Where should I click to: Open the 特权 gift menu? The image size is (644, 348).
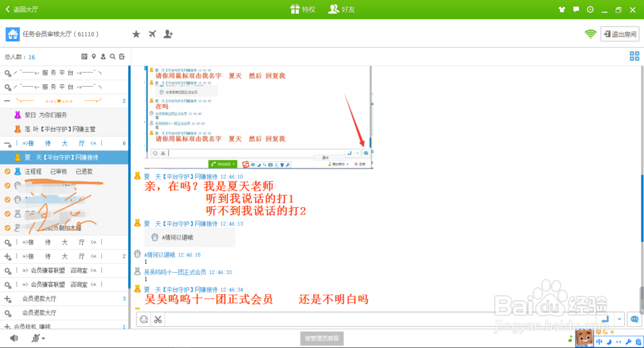click(303, 10)
